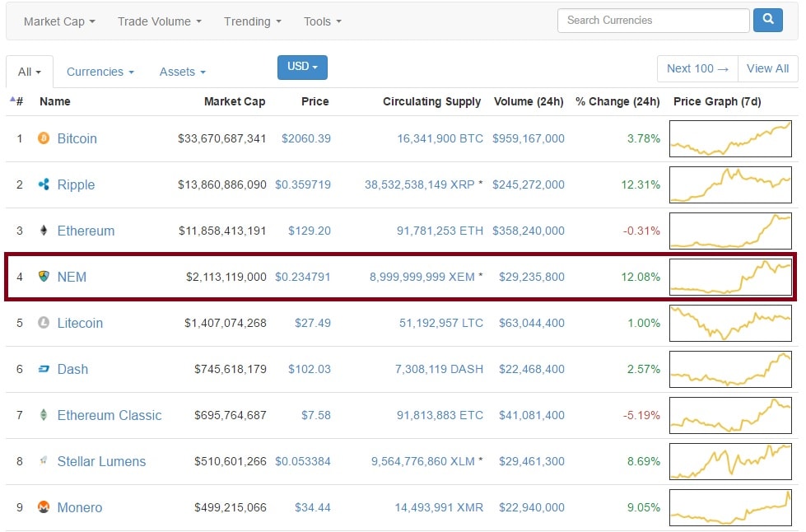Click the Monero logo icon

pos(44,507)
